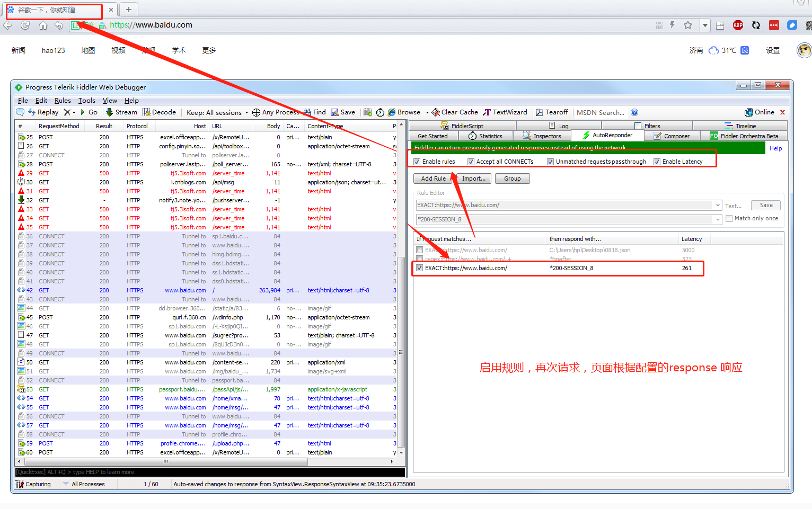Click the ABP extension icon
The height and width of the screenshot is (509, 812).
(738, 25)
